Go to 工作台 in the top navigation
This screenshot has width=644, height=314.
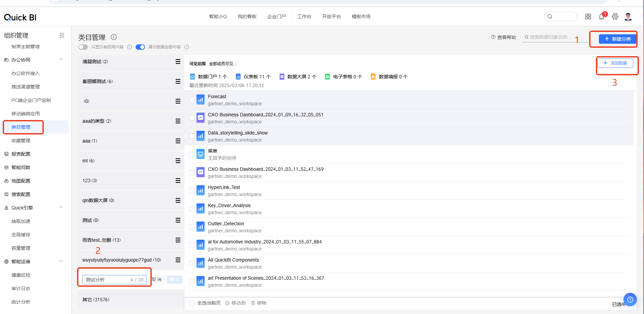[304, 16]
